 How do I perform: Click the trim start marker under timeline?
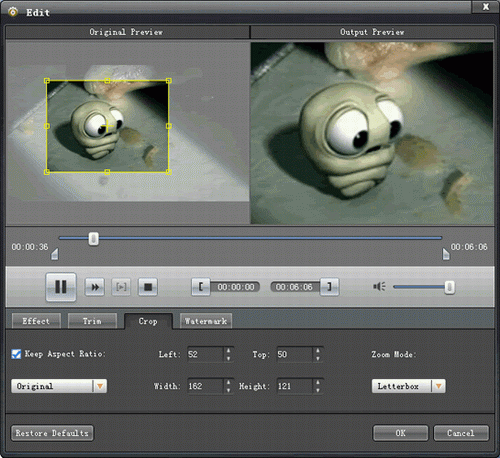point(55,254)
